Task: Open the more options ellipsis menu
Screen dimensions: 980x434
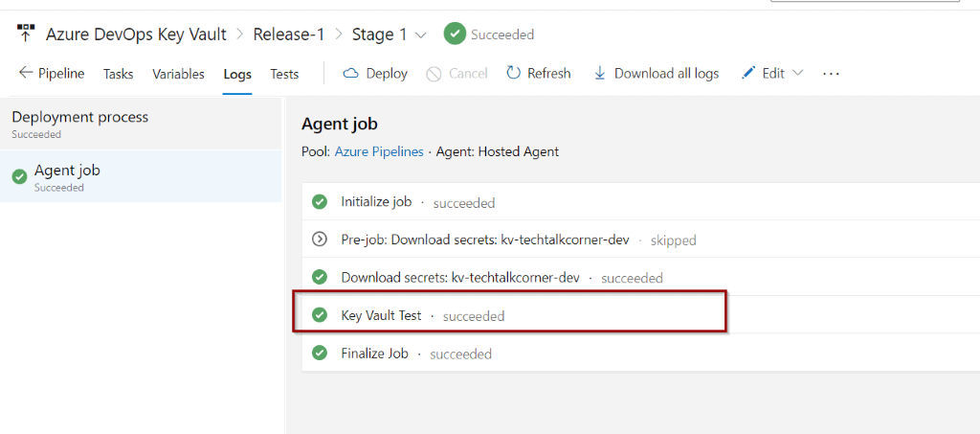Action: coord(832,74)
